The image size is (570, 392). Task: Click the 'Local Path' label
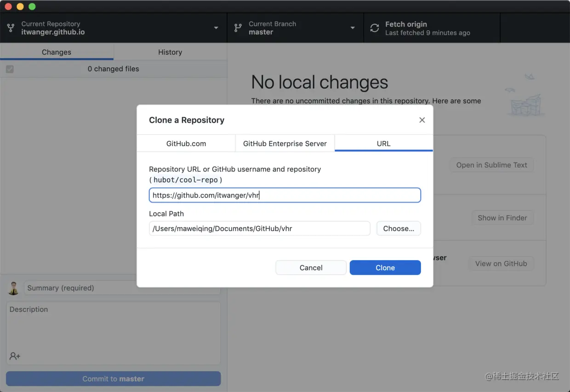pos(166,214)
